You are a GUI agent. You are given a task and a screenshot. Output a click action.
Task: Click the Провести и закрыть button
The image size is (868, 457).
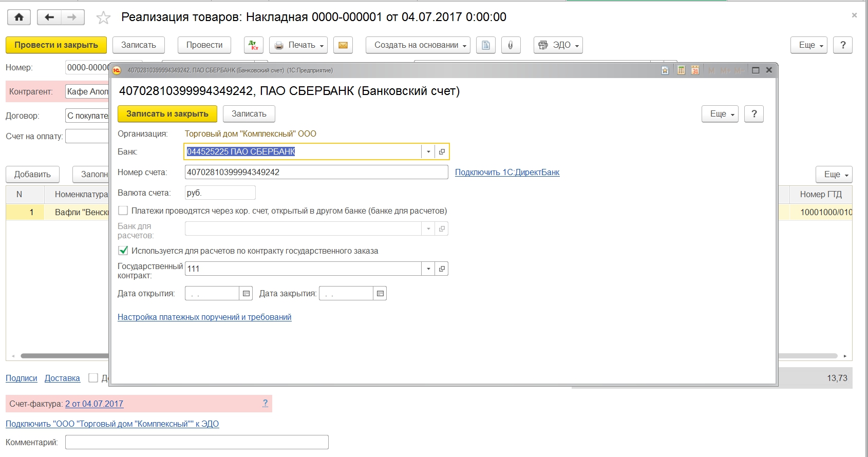tap(56, 45)
